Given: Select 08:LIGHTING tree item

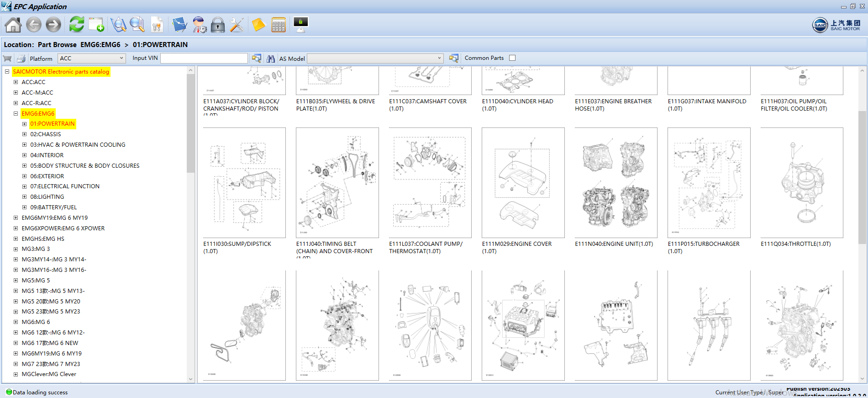Looking at the screenshot, I should pos(47,197).
